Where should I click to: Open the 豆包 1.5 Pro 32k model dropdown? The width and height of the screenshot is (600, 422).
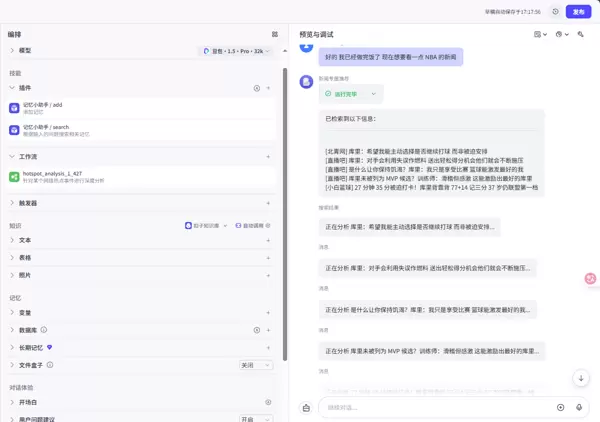tap(235, 50)
